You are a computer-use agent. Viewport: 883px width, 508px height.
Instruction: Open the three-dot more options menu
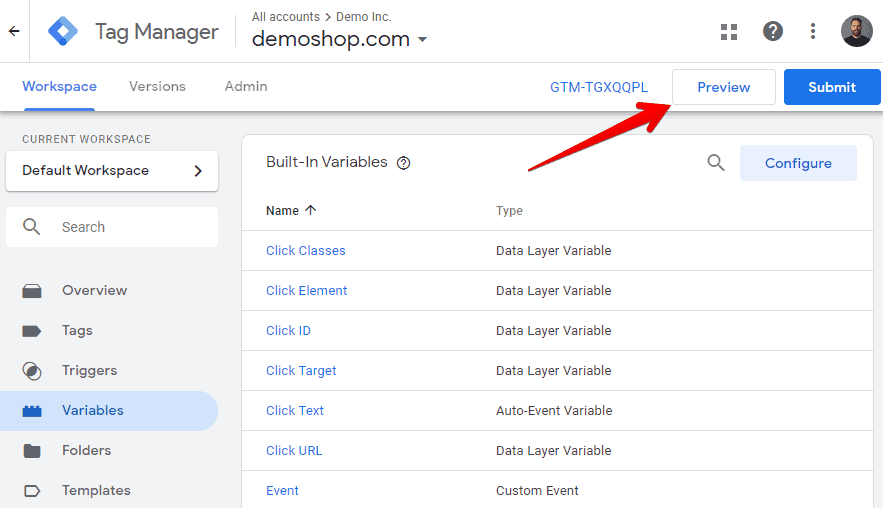tap(813, 31)
